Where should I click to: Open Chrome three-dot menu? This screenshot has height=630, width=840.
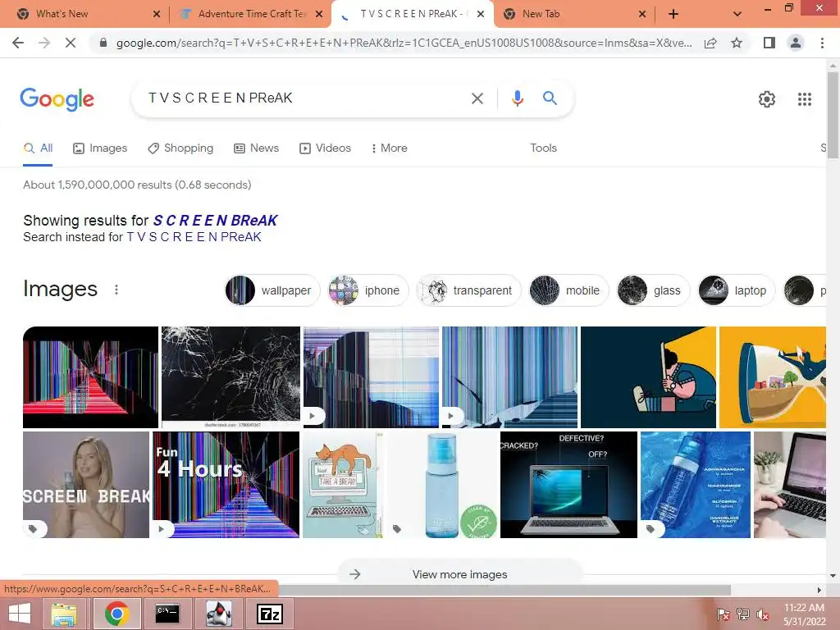tap(822, 43)
